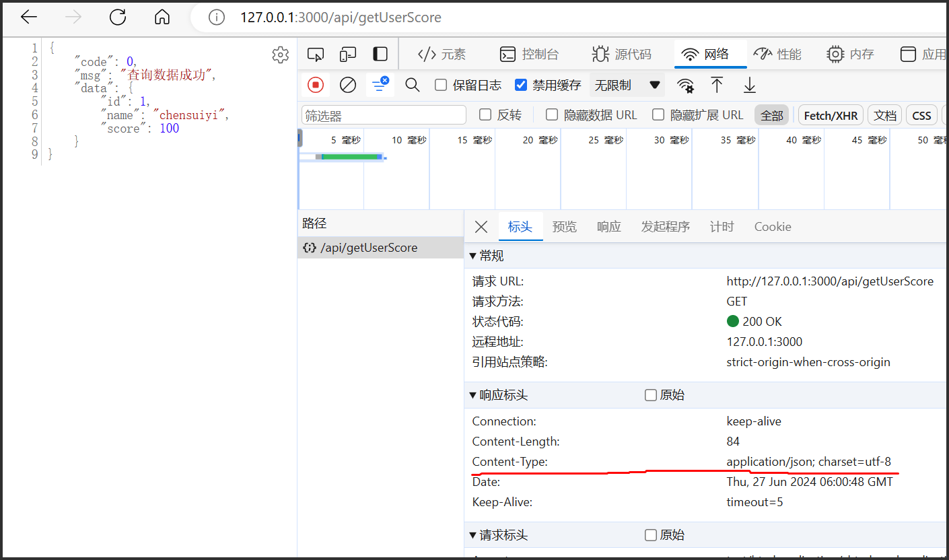949x560 pixels.
Task: Open the 发起程序 tab
Action: (666, 227)
